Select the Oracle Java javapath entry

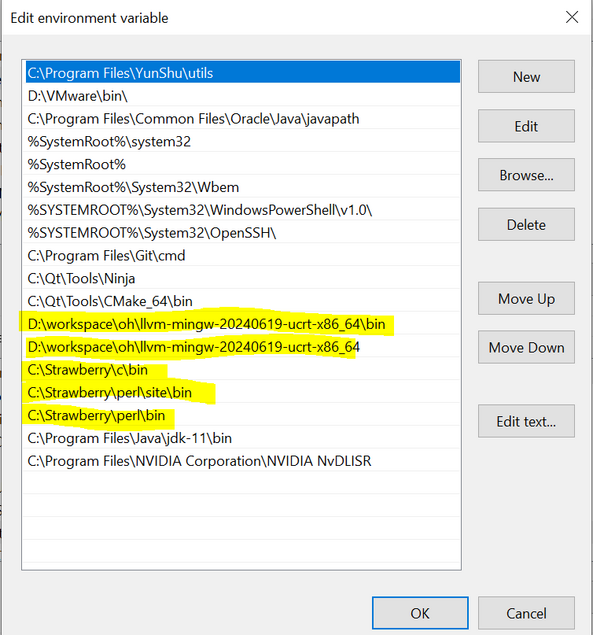tap(243, 119)
